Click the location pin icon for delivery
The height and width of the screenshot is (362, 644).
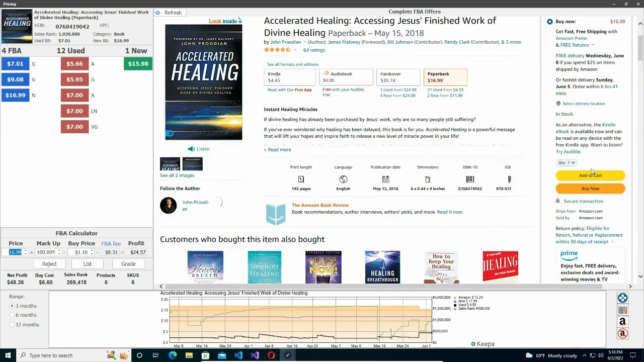click(558, 104)
